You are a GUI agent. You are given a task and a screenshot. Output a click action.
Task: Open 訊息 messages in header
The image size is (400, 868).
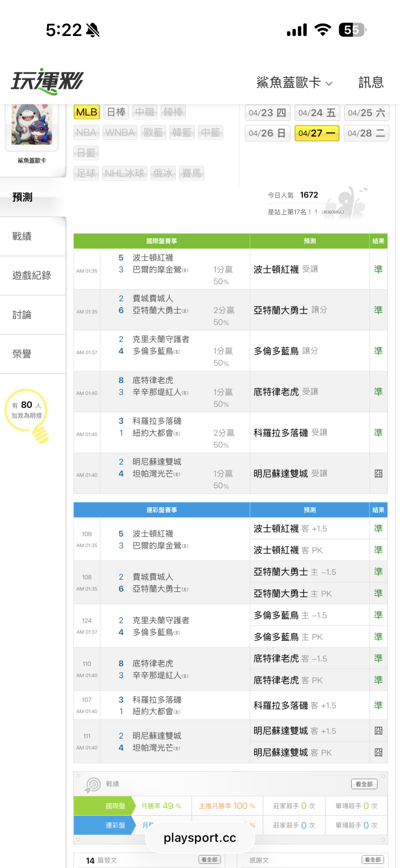[x=371, y=82]
